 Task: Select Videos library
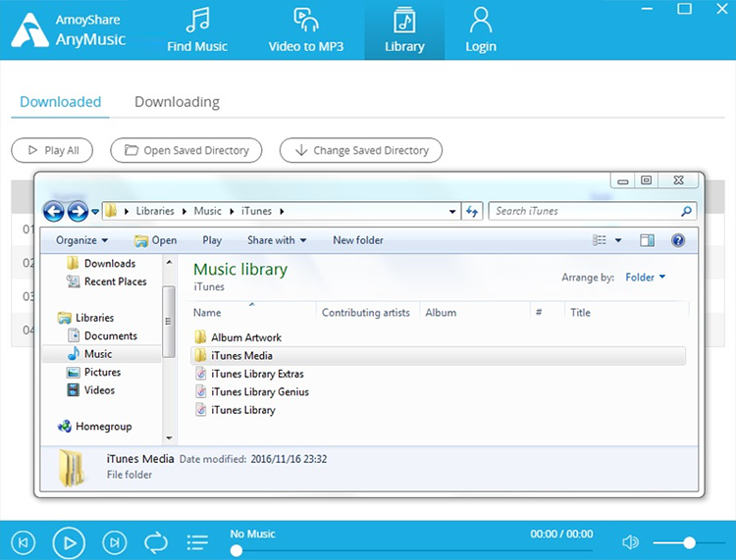click(x=90, y=390)
